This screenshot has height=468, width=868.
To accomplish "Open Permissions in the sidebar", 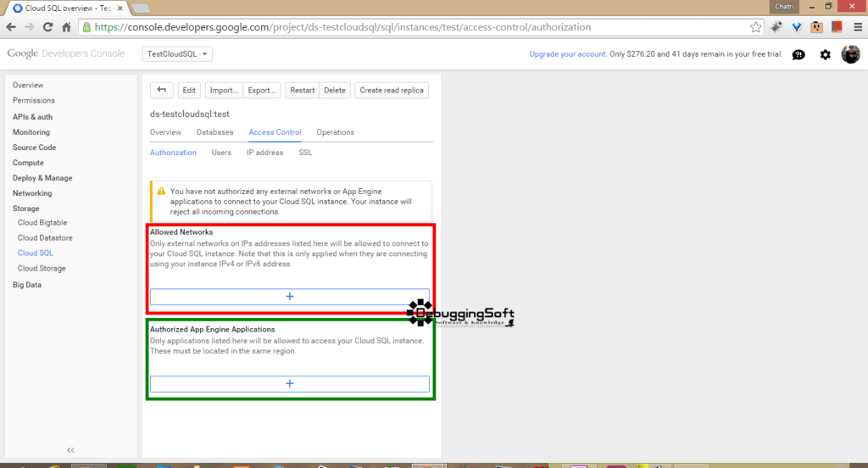I will tap(34, 101).
